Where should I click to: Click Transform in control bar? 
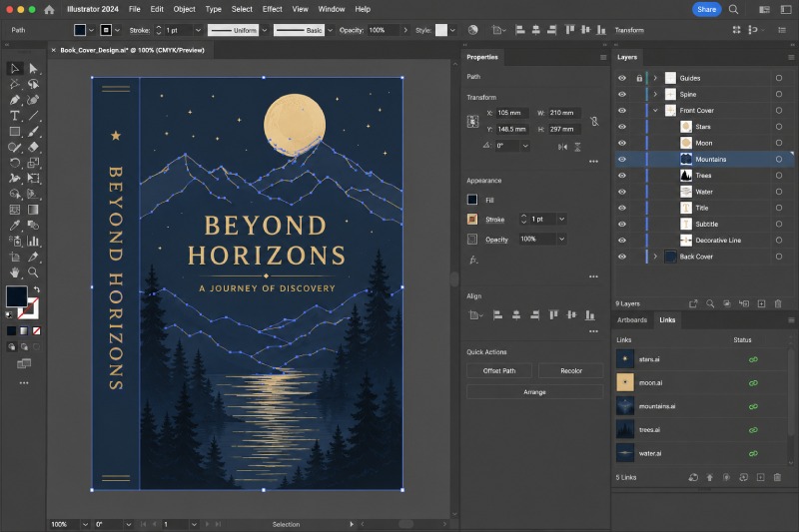click(x=629, y=30)
